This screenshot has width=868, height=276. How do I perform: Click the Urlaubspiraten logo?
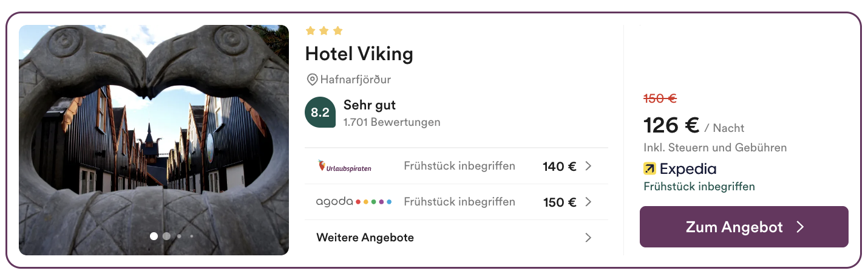345,166
